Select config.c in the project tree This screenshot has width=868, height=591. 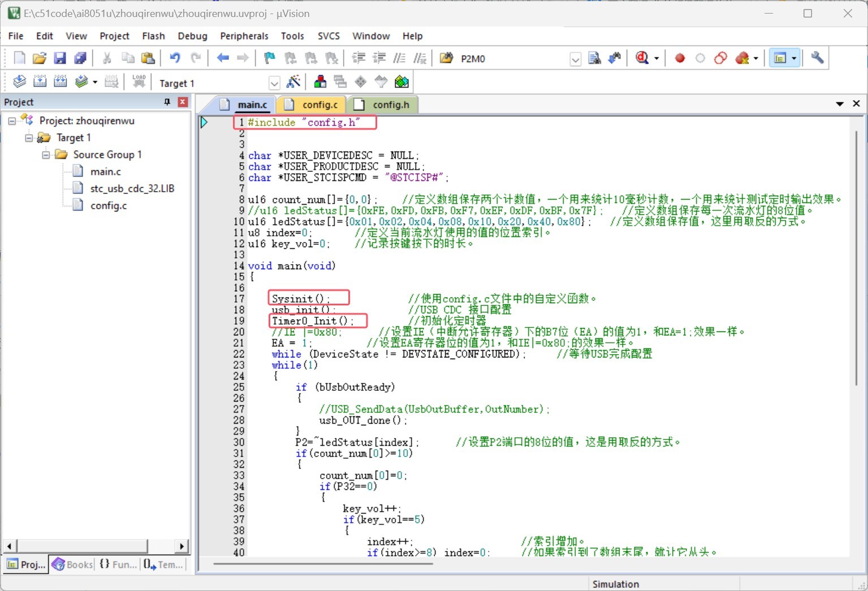click(109, 206)
